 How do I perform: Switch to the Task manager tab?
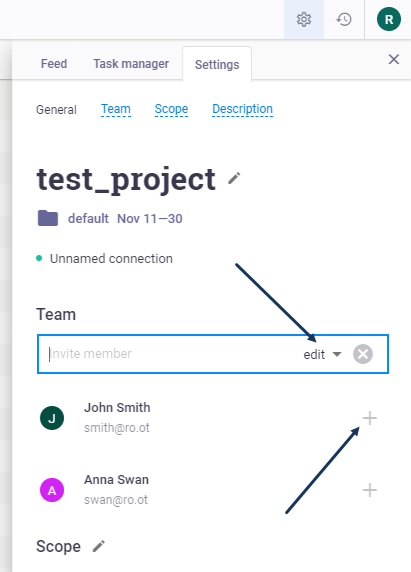pos(131,64)
